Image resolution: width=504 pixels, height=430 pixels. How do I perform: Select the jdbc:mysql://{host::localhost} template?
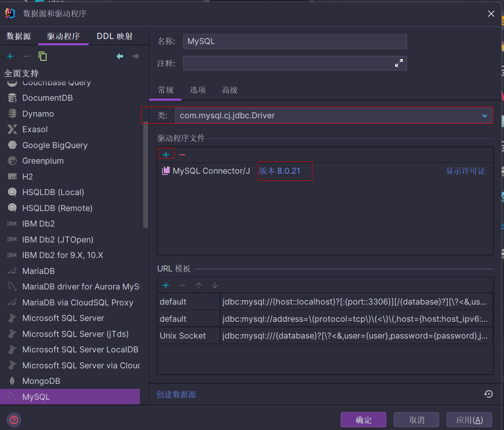[325, 302]
